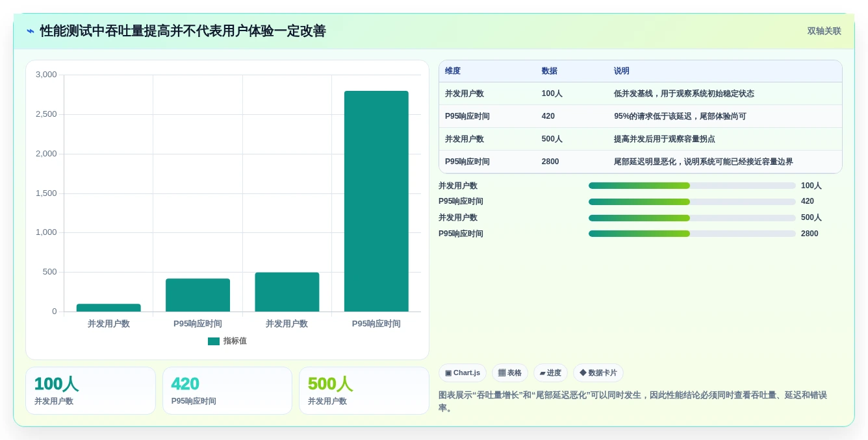The height and width of the screenshot is (440, 868).
Task: Click the 2,500 y-axis label
Action: [x=46, y=114]
